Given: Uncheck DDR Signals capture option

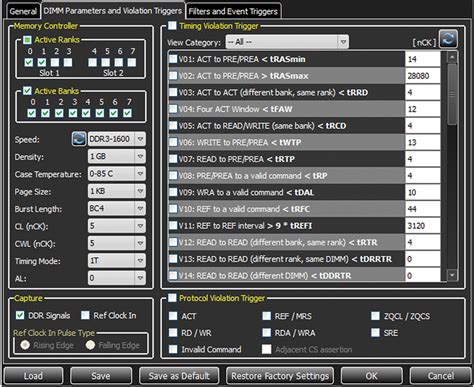Looking at the screenshot, I should click(20, 315).
